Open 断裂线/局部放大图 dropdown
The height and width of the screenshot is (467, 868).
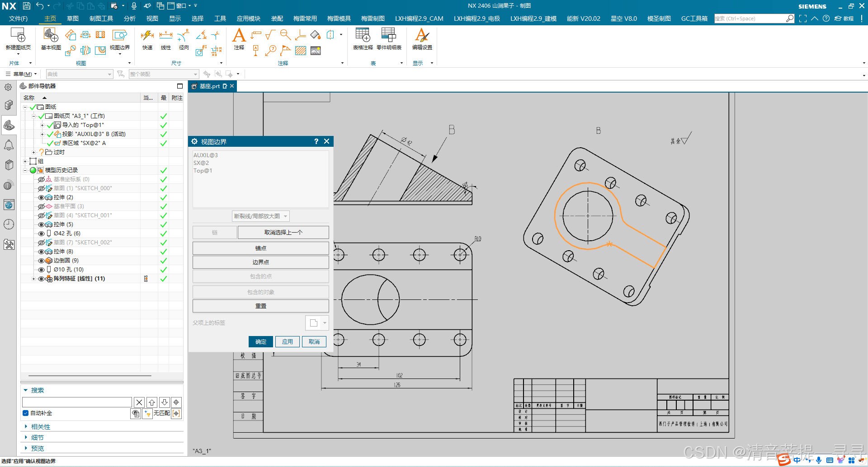[260, 216]
